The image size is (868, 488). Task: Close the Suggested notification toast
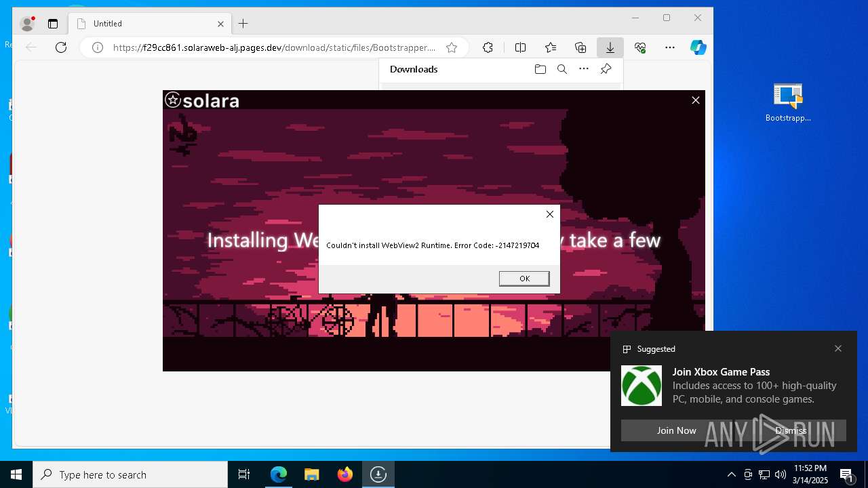838,348
